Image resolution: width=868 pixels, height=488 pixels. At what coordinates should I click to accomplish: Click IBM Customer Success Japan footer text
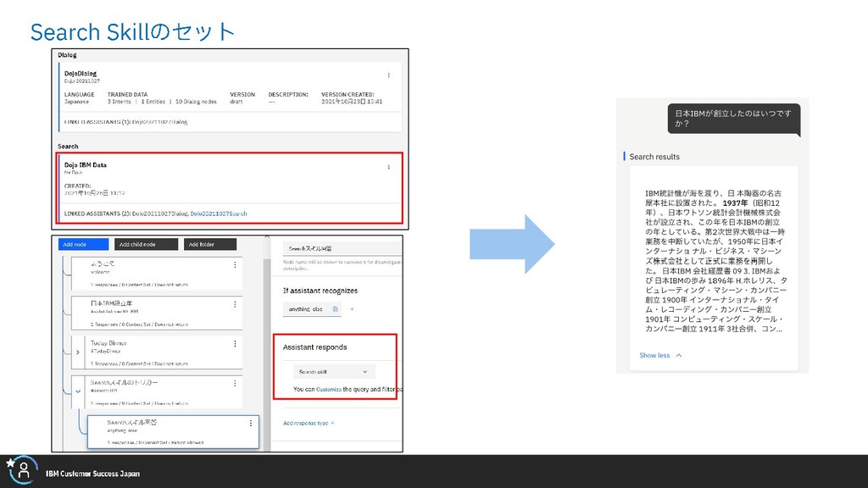tap(93, 474)
